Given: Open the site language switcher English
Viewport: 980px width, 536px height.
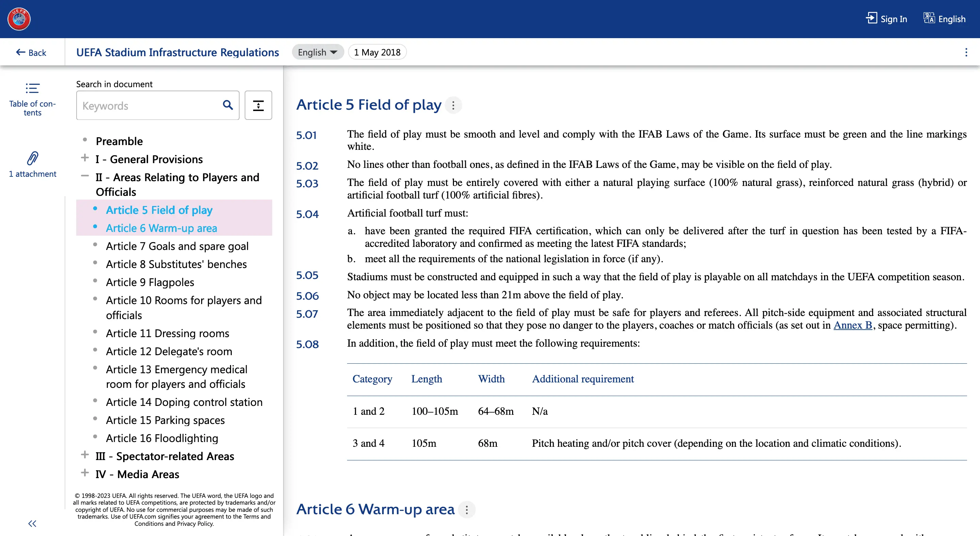Looking at the screenshot, I should (x=945, y=19).
